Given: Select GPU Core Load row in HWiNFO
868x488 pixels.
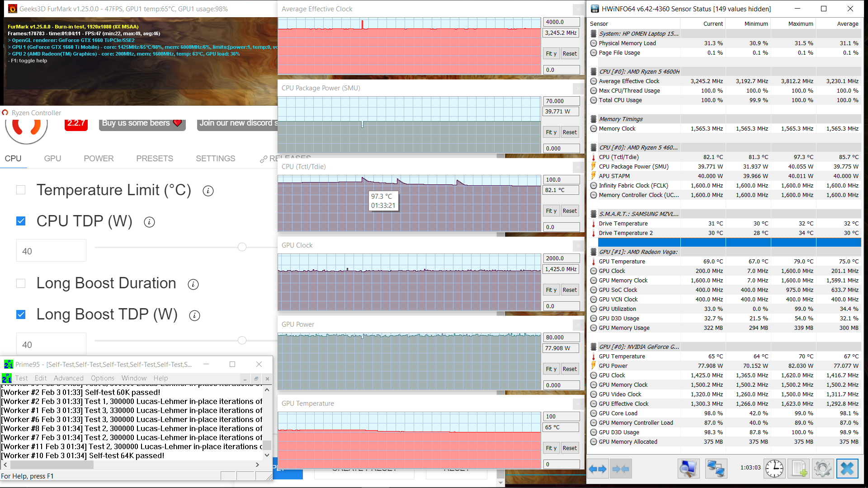Looking at the screenshot, I should 725,413.
